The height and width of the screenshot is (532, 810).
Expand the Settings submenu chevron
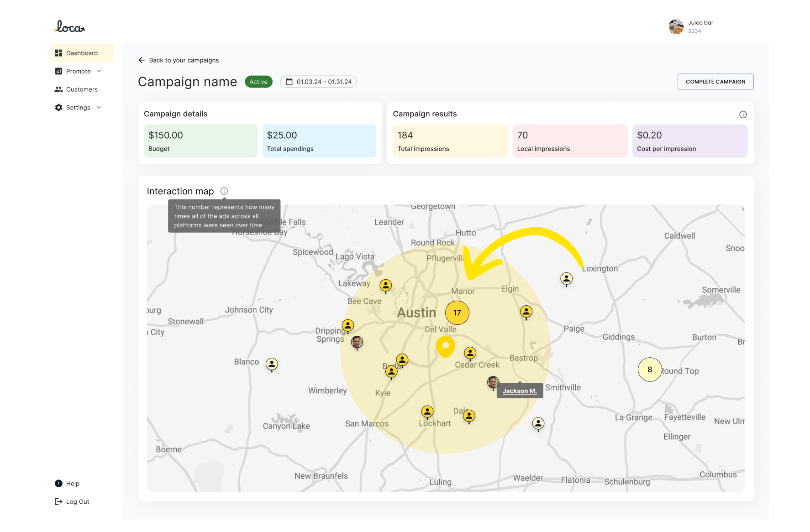click(99, 108)
